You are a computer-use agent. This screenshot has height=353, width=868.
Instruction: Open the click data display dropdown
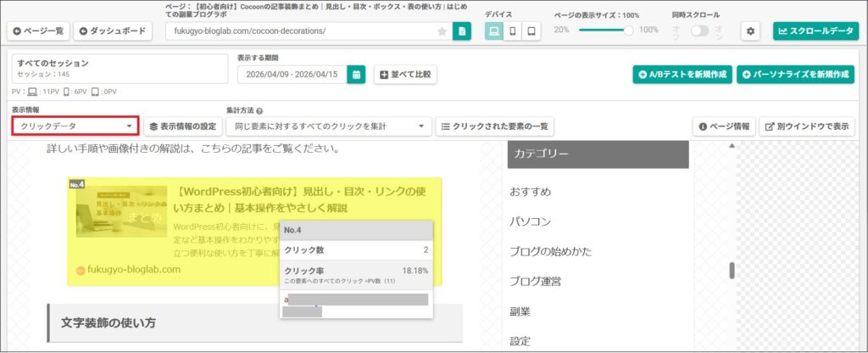pos(75,126)
